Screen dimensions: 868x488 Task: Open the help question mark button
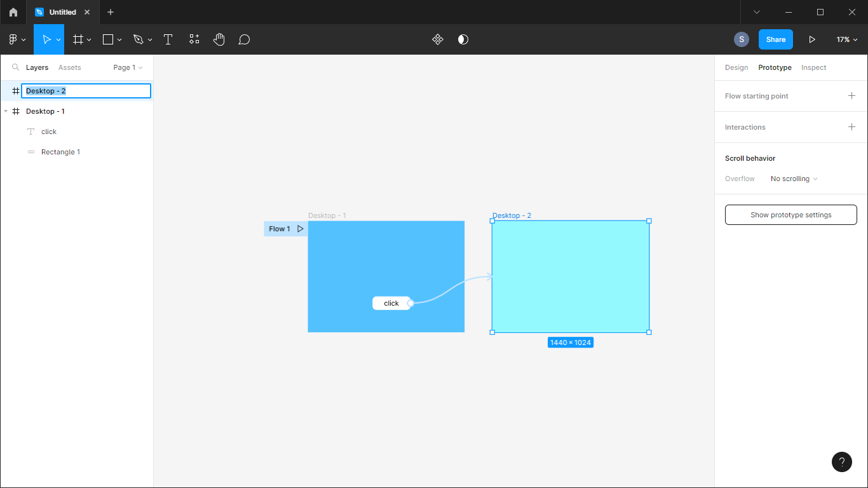click(842, 462)
